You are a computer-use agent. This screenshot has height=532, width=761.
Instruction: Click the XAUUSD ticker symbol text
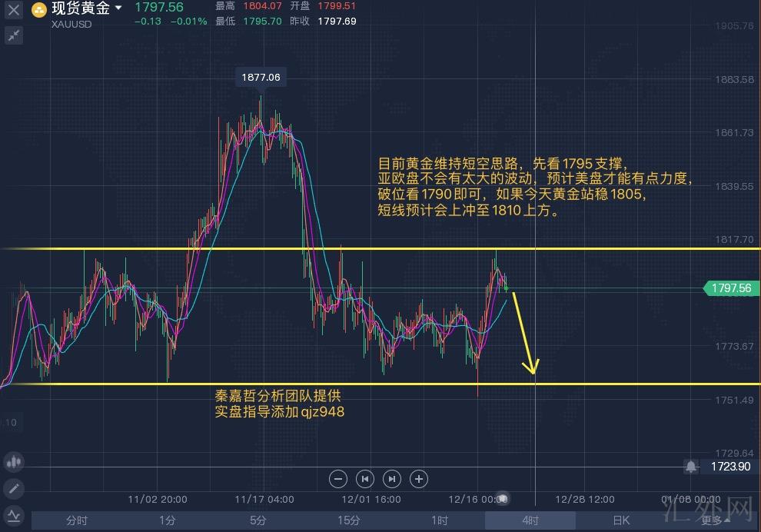71,25
